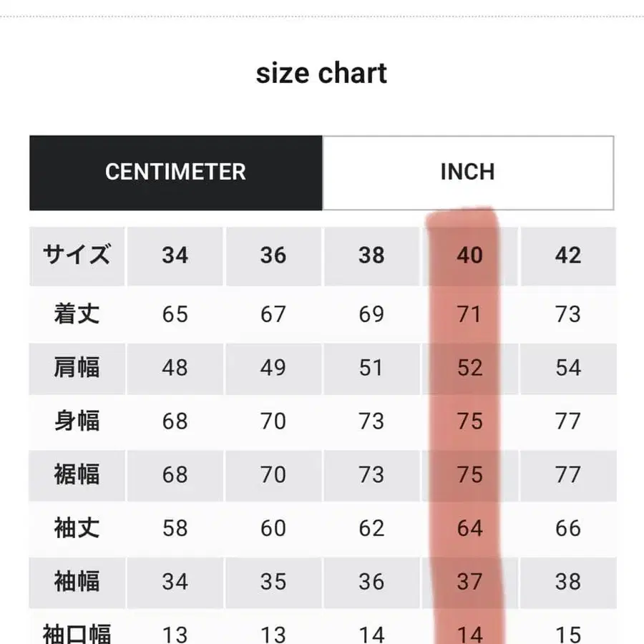Click the 袖丈 value 66 under size 42
This screenshot has width=644, height=644.
(x=567, y=528)
